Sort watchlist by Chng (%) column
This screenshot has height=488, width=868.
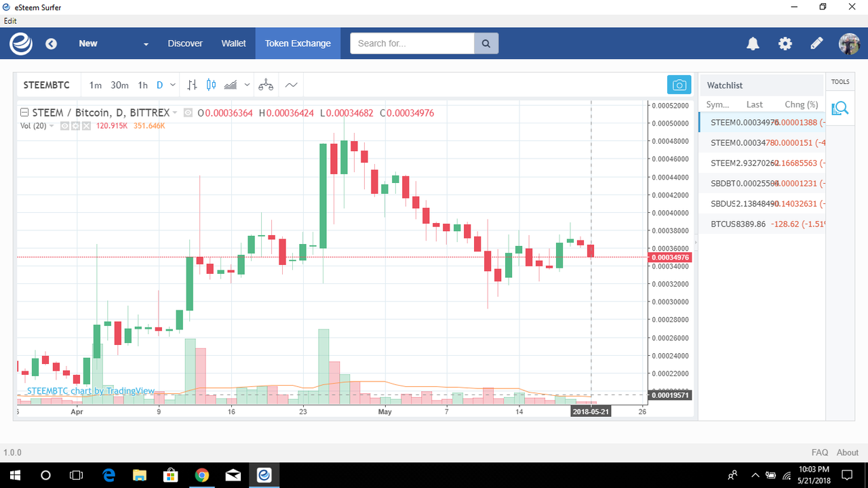(801, 104)
